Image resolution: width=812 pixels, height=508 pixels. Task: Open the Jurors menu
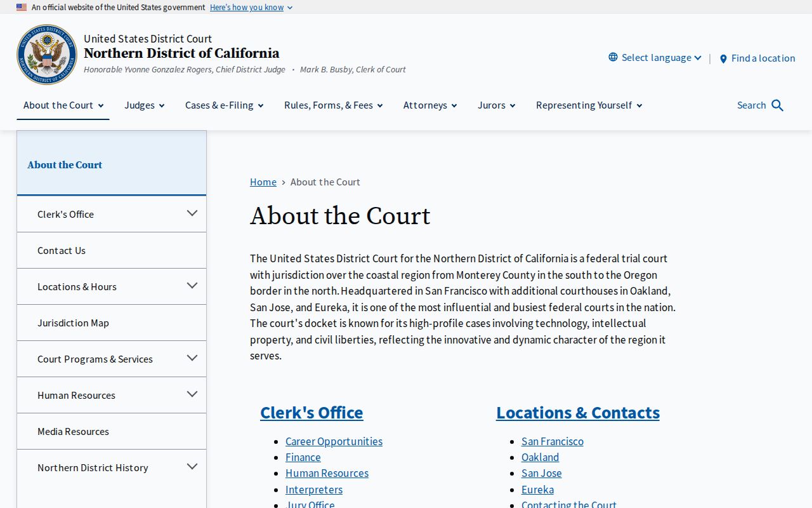click(x=496, y=105)
